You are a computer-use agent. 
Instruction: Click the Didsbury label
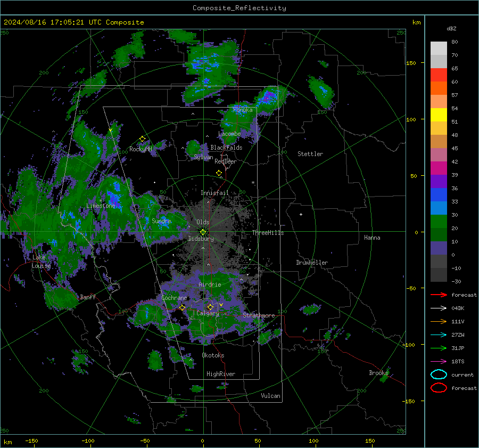[x=201, y=239]
